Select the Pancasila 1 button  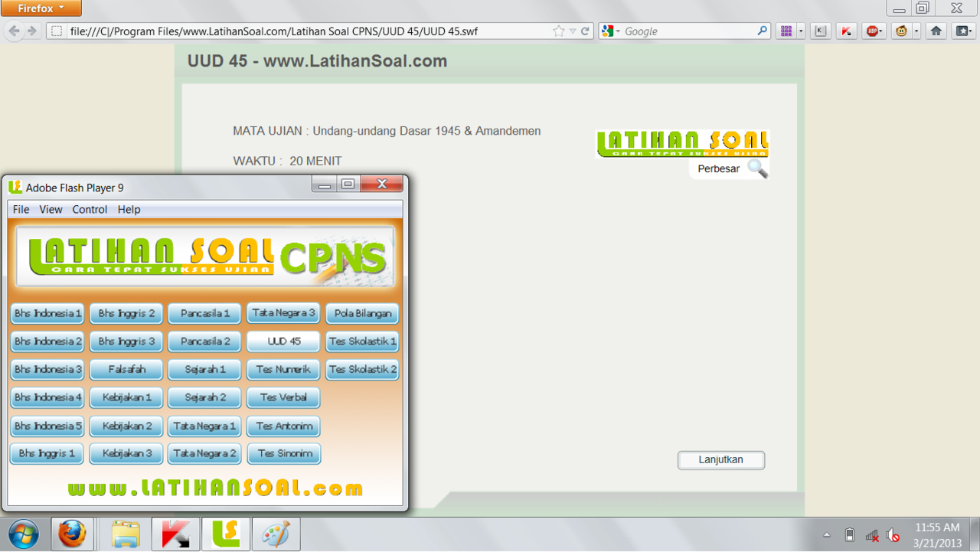coord(204,314)
